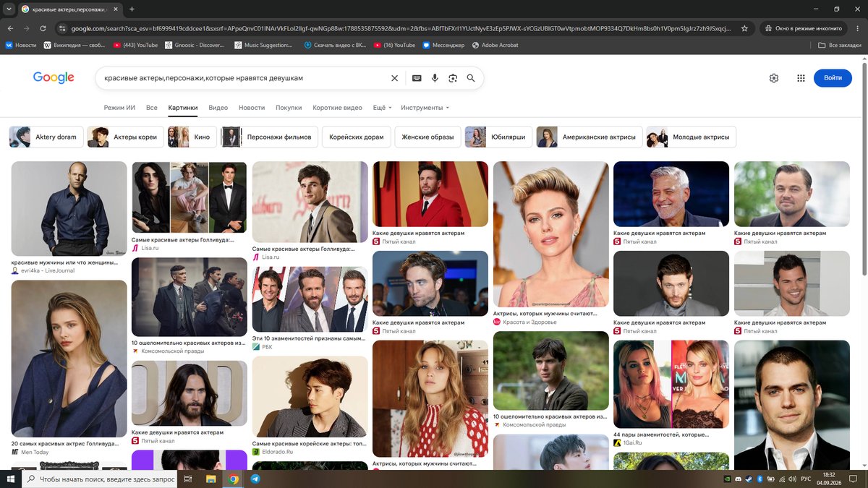This screenshot has width=868, height=488.
Task: Start voice search with microphone icon
Action: coord(435,78)
